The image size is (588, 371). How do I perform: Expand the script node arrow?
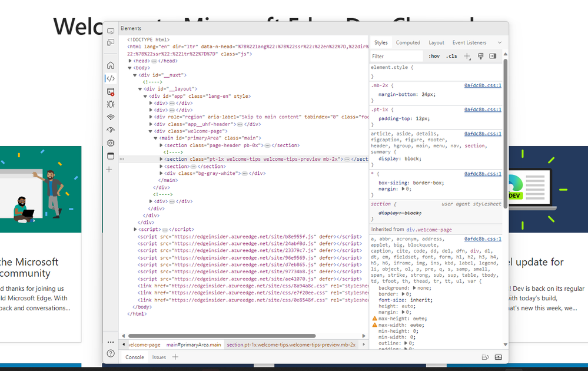click(x=135, y=229)
